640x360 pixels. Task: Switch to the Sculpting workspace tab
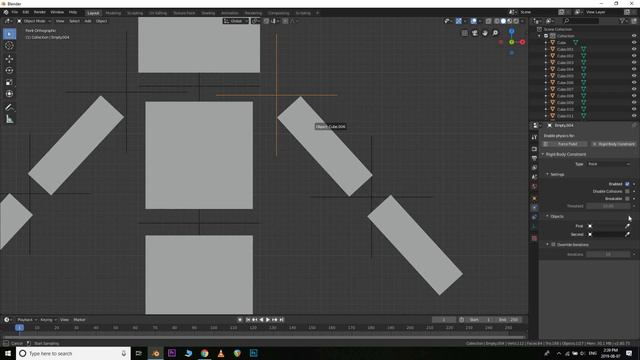coord(135,13)
